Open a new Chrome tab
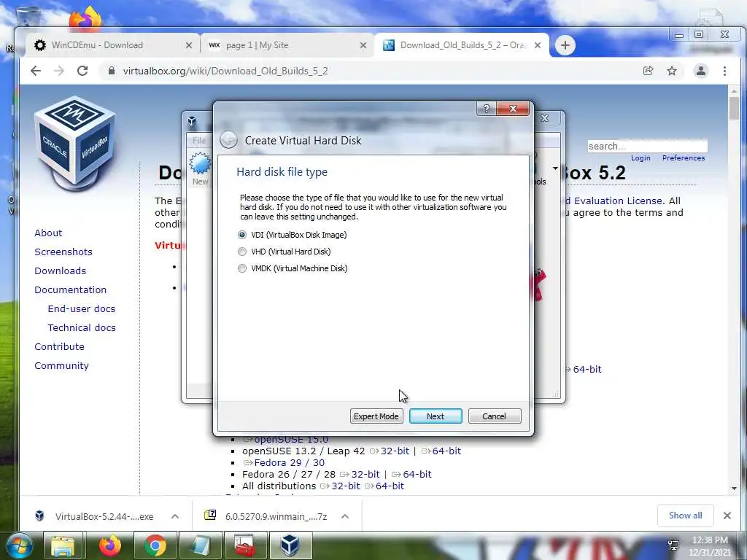The height and width of the screenshot is (560, 747). pos(565,45)
